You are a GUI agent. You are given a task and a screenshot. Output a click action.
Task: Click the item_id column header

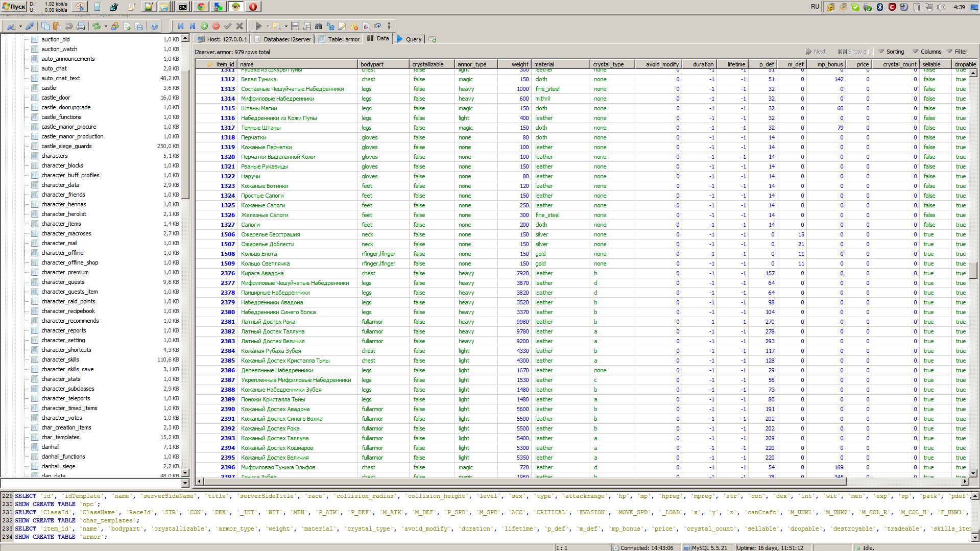point(217,64)
